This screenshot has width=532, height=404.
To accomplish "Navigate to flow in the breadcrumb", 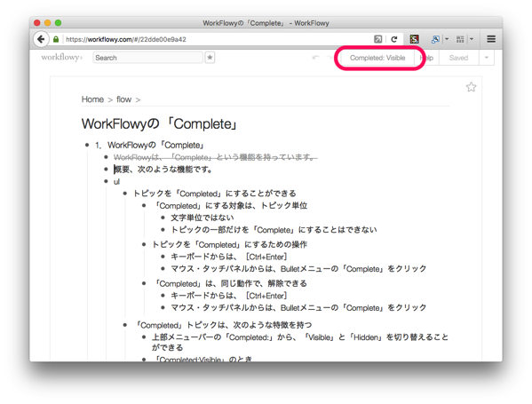I will pyautogui.click(x=123, y=99).
